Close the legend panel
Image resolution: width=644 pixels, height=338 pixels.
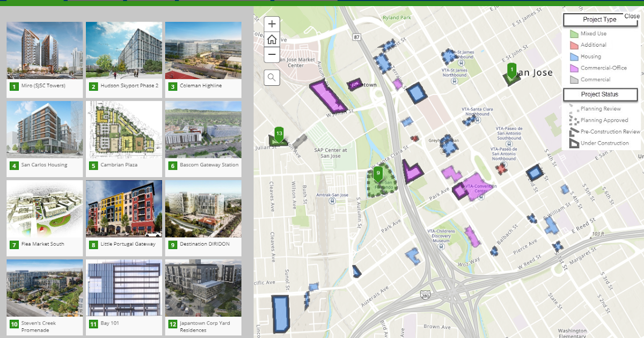click(x=632, y=17)
